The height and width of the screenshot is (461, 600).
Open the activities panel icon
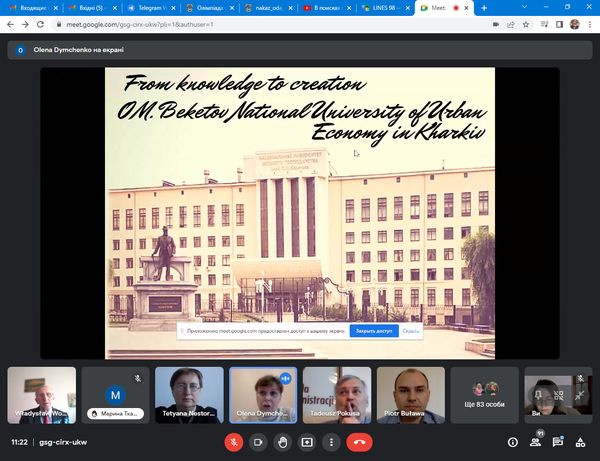click(x=581, y=441)
